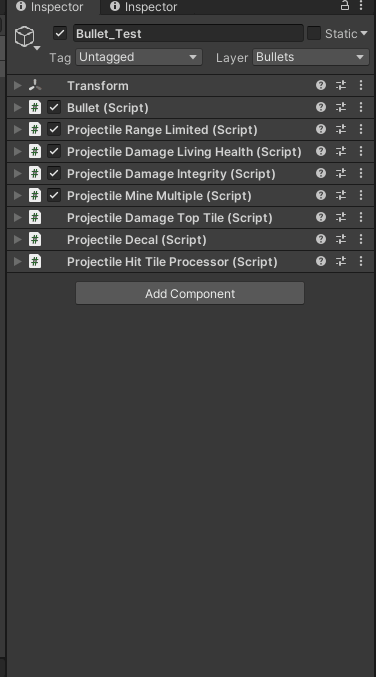Open three-dot menu for Projectile Decal script

click(x=361, y=239)
